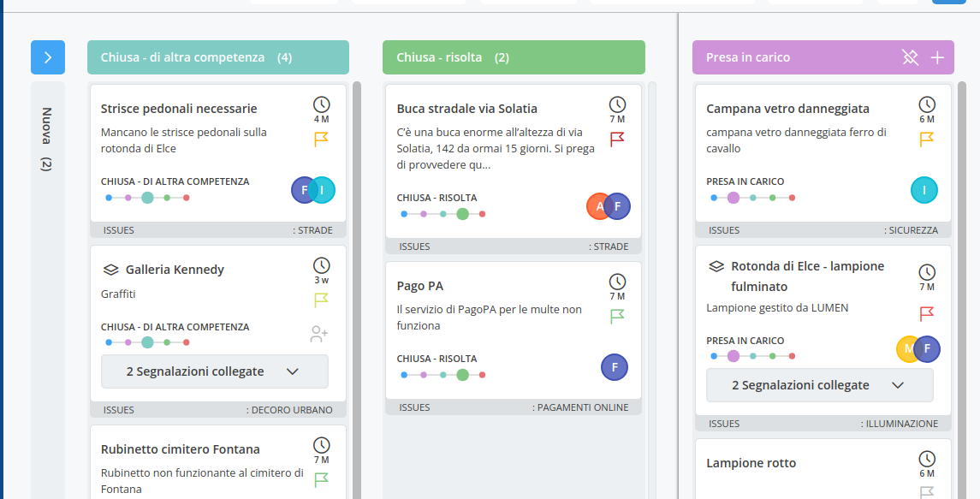Expand the collapsed Nuova column arrow
Screen dimensions: 980x499
(48, 57)
